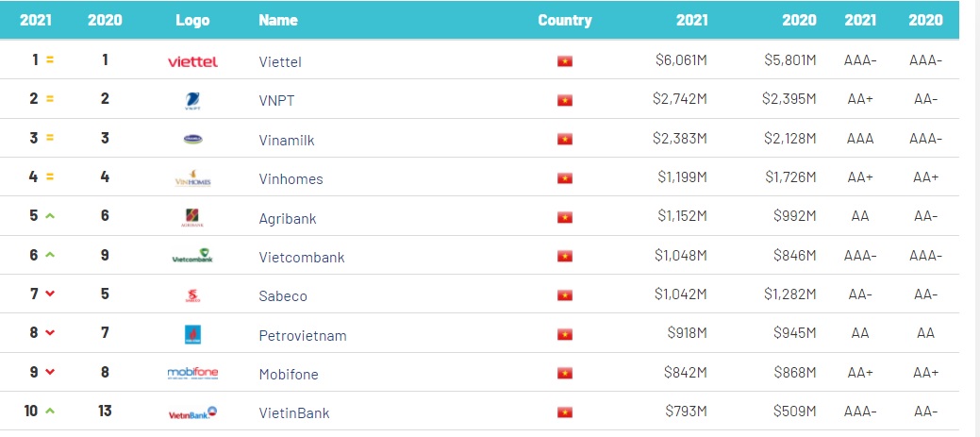Sort by the Name column header
The width and height of the screenshot is (980, 437).
click(278, 20)
